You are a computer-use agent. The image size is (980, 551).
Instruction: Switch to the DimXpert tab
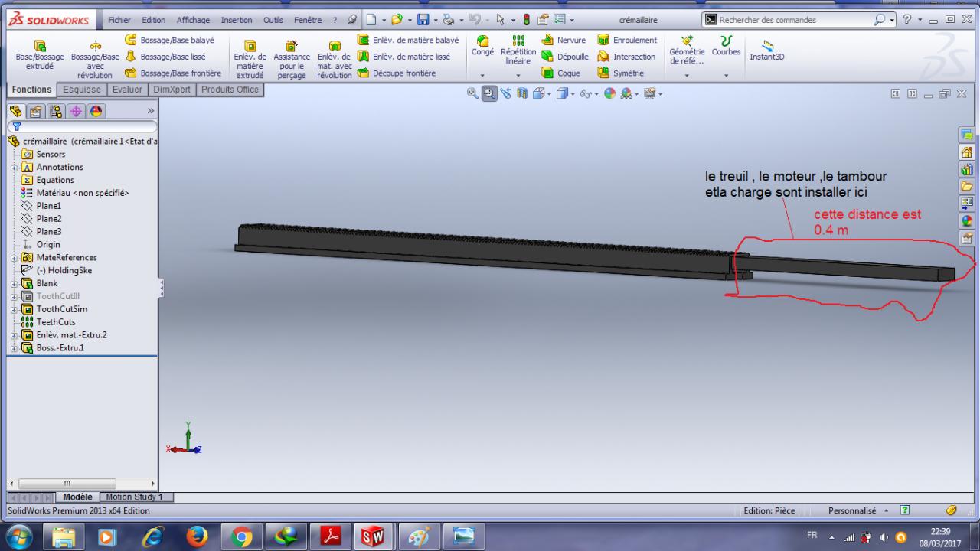171,90
